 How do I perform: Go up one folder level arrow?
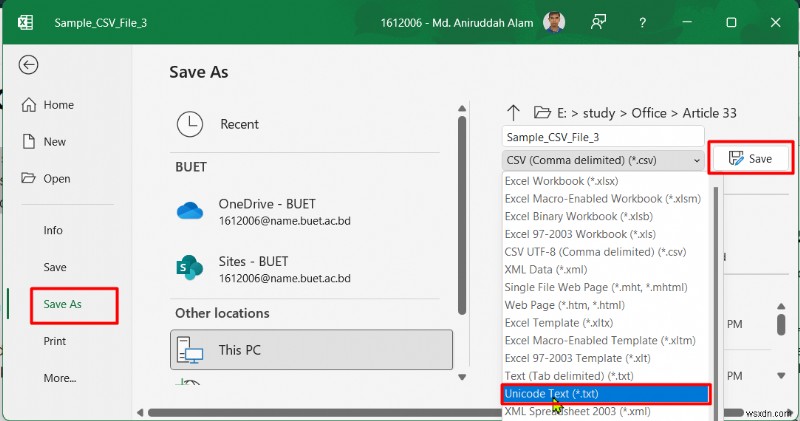pos(513,113)
